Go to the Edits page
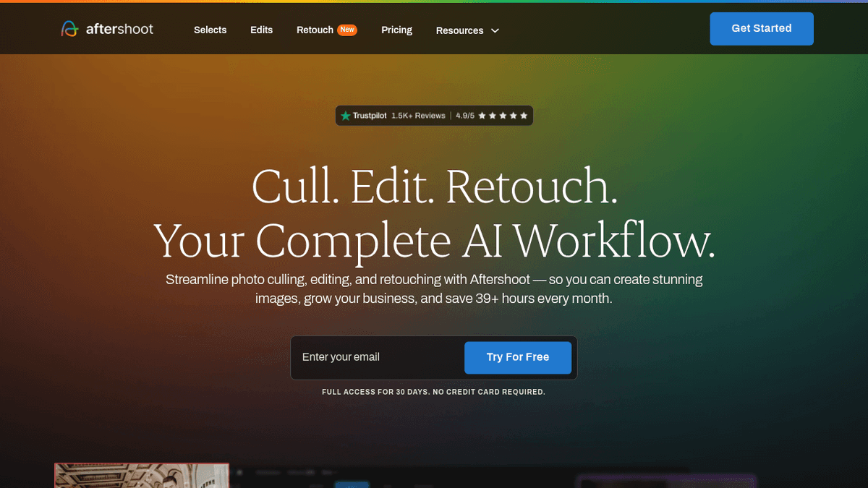 (x=261, y=30)
